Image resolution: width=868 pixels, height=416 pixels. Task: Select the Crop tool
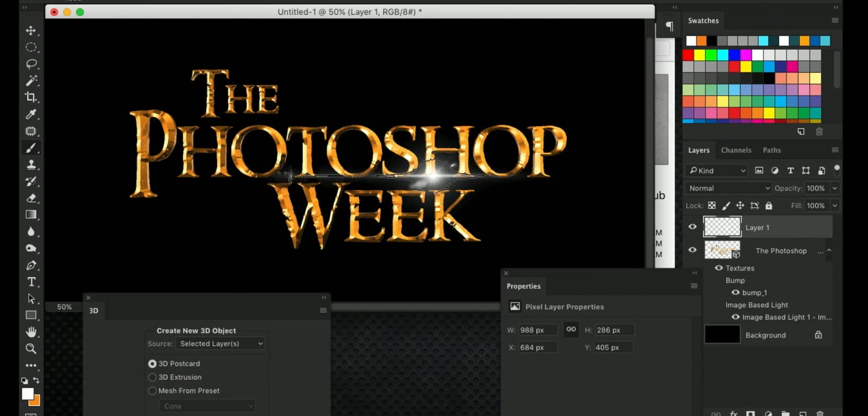[31, 97]
